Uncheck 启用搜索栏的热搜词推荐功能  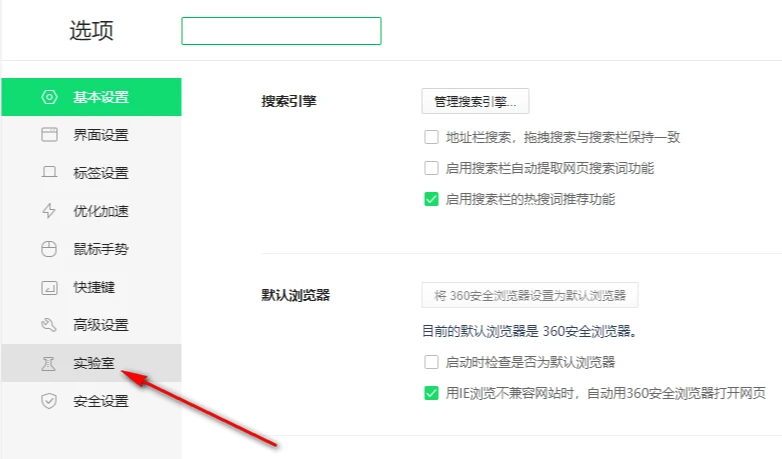pyautogui.click(x=431, y=199)
